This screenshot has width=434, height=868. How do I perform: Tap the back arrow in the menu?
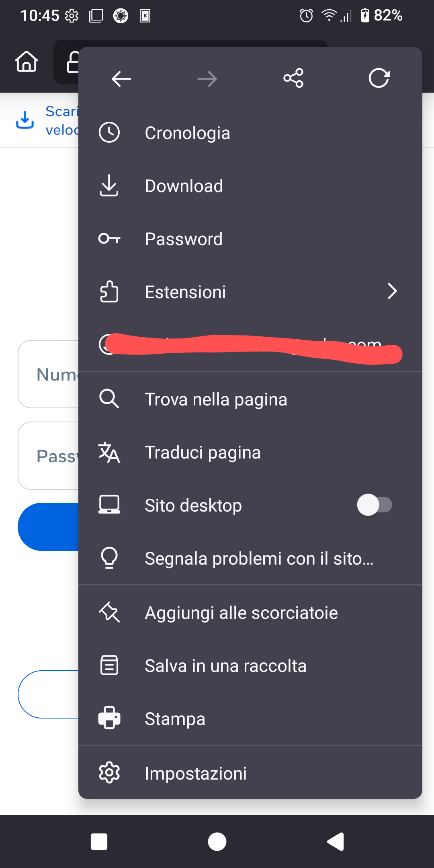(x=121, y=79)
